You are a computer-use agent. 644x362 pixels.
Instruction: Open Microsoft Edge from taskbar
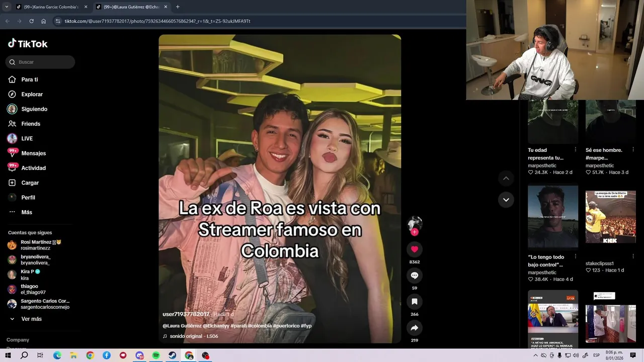click(57, 355)
